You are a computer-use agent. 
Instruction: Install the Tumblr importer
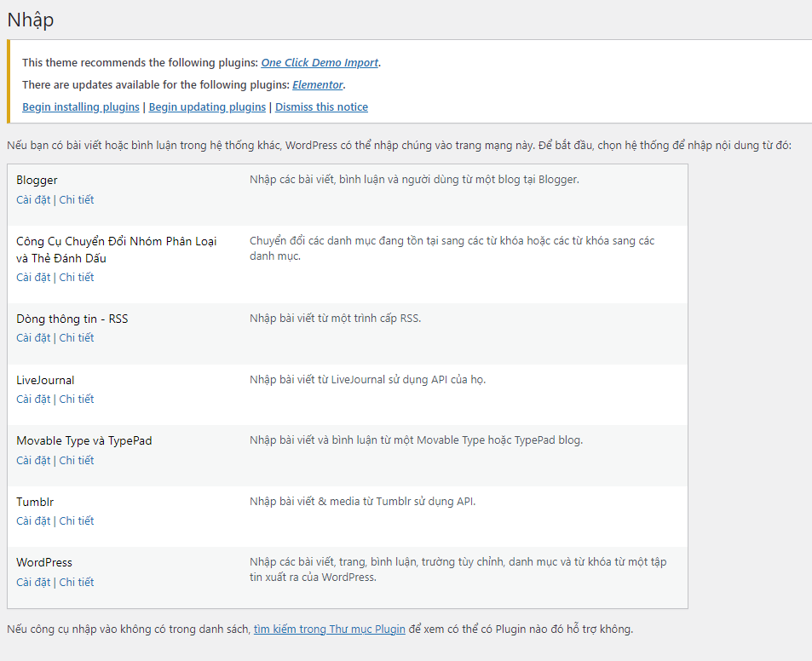pos(33,521)
